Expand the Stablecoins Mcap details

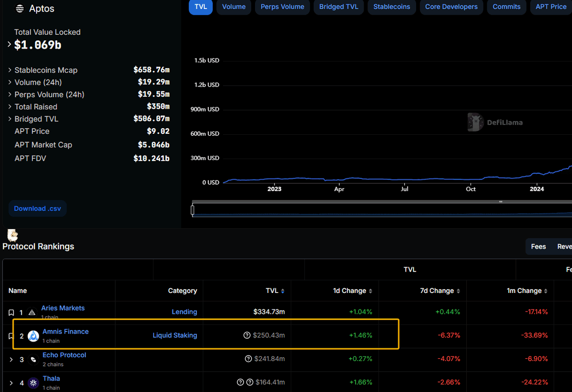point(10,70)
